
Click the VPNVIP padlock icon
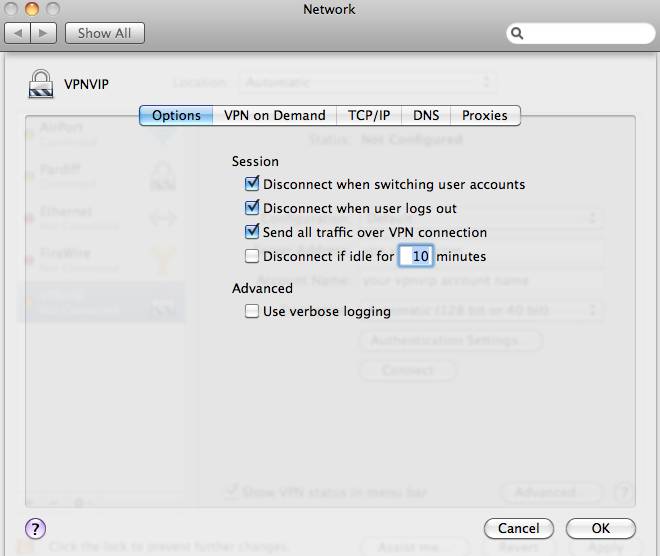(41, 84)
